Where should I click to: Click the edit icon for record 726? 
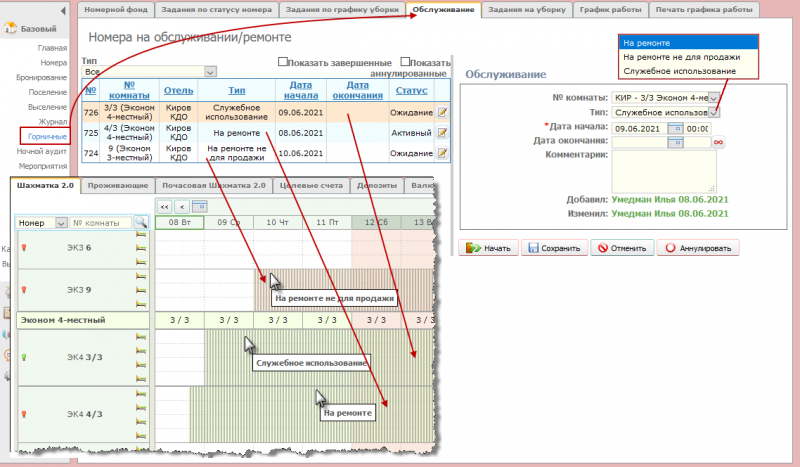pos(441,112)
